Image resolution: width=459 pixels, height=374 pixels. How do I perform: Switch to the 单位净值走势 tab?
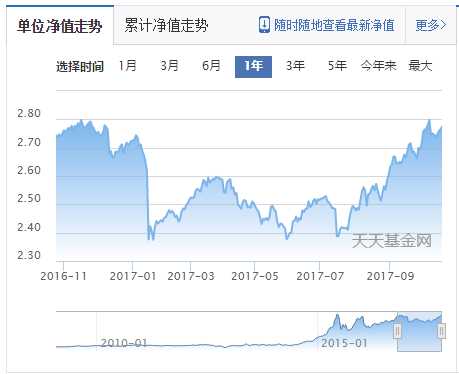click(x=60, y=25)
